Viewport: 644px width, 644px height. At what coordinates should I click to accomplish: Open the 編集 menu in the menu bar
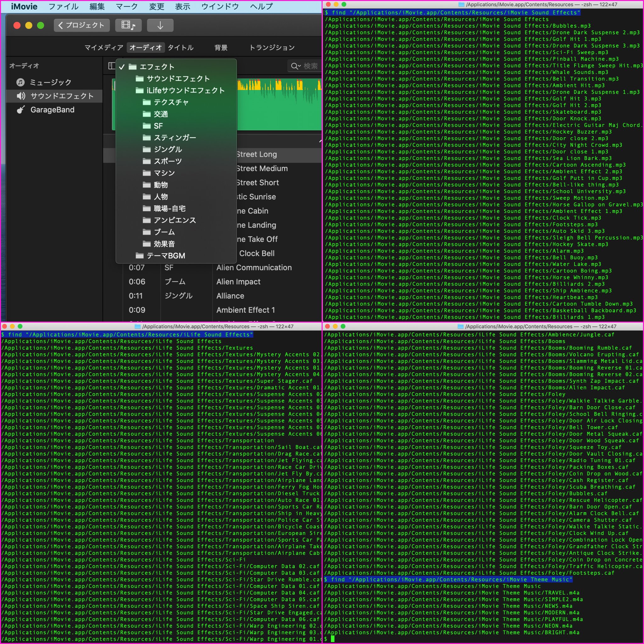(x=97, y=7)
